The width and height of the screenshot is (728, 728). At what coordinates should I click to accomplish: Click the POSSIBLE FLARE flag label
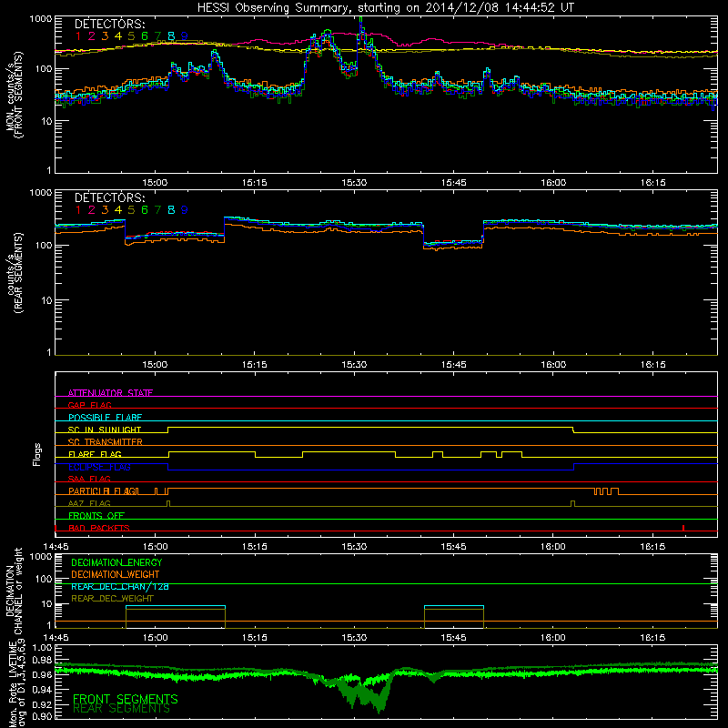coord(105,418)
